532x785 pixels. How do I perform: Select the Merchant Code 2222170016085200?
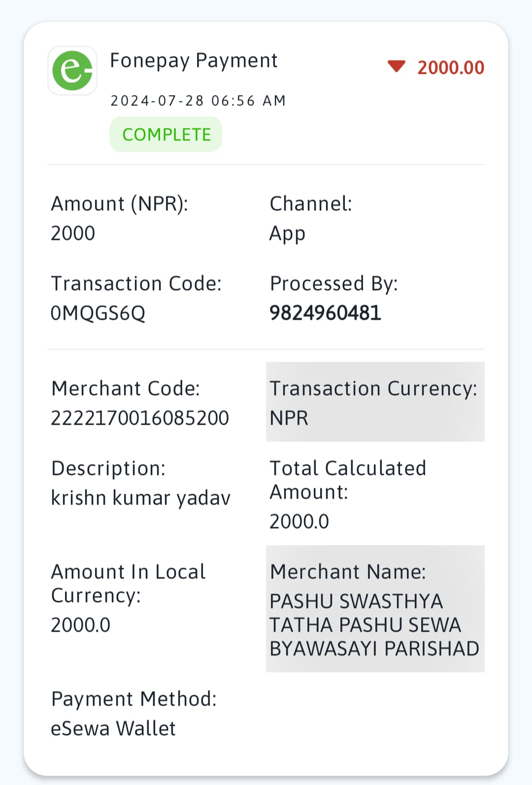coord(140,418)
